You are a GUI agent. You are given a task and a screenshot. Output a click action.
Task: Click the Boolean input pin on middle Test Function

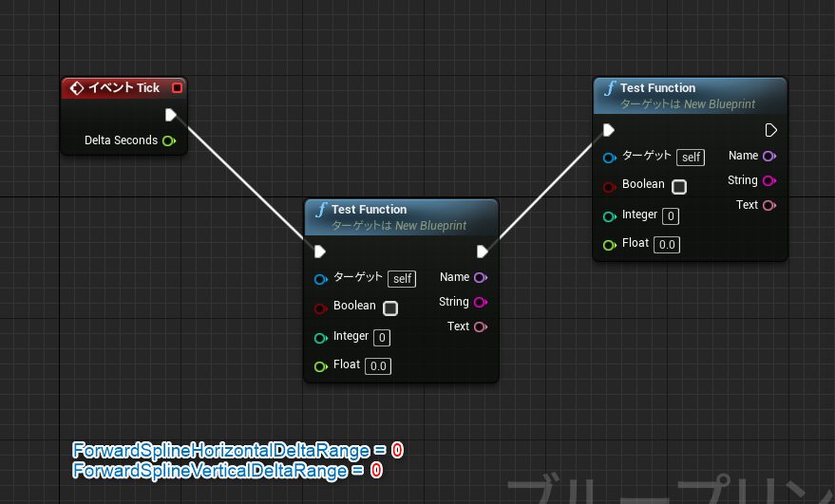320,308
